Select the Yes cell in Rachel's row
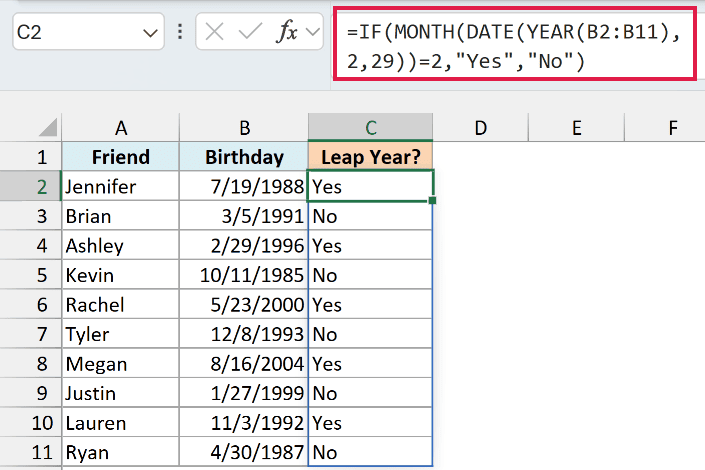Viewport: 705px width, 470px height. [370, 304]
